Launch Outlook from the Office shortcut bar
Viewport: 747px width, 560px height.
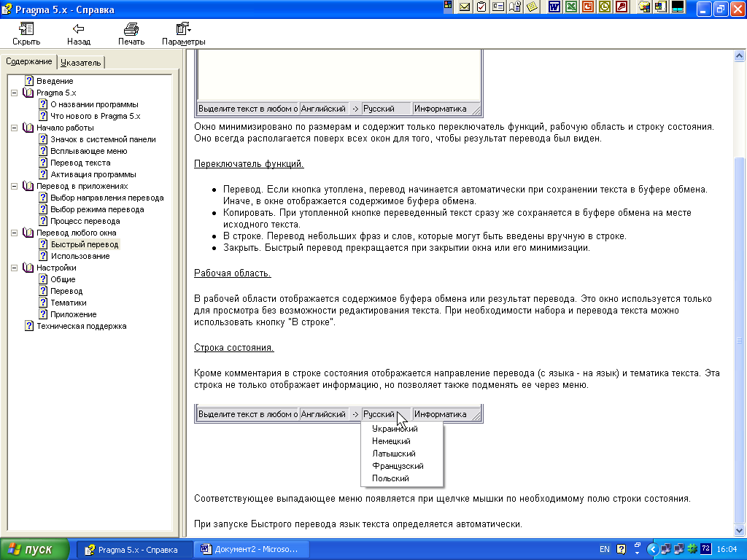[x=605, y=7]
